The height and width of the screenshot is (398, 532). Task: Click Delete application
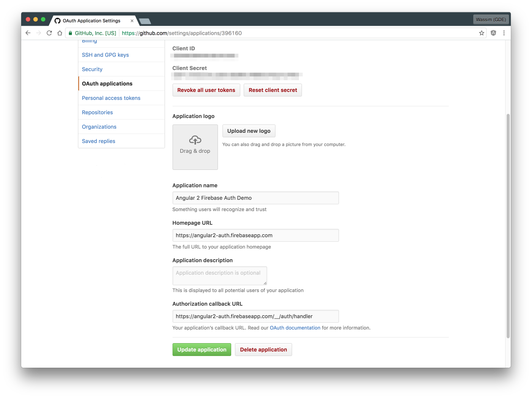263,349
